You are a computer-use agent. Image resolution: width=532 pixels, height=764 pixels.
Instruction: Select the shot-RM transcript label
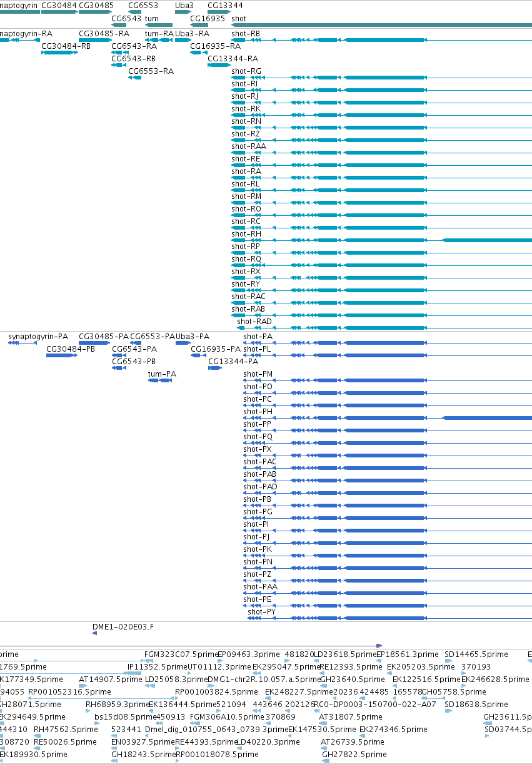[246, 196]
